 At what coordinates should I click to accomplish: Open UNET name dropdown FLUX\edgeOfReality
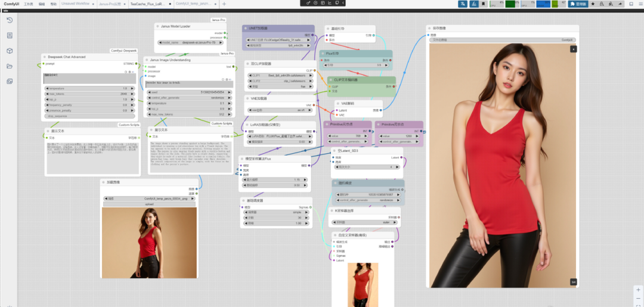[x=277, y=40]
